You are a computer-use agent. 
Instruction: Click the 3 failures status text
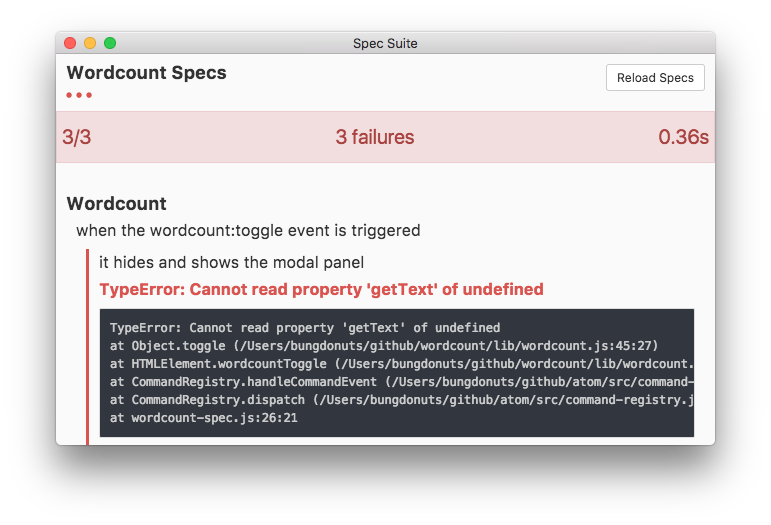[x=374, y=137]
